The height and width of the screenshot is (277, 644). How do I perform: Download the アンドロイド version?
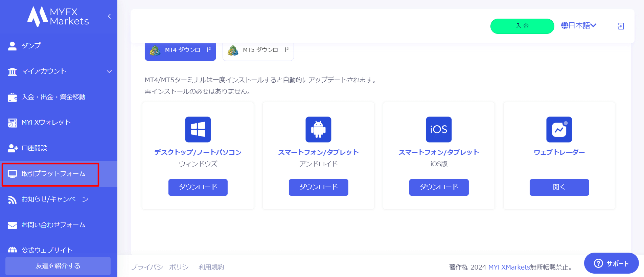[x=318, y=187]
